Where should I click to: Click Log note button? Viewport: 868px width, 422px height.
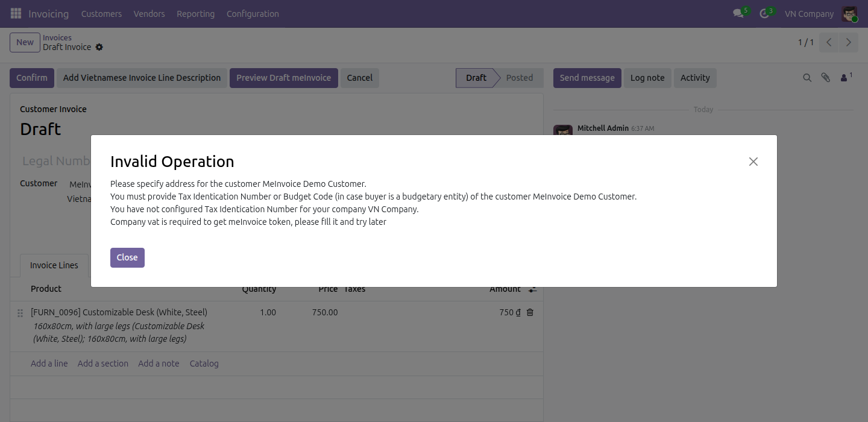(x=647, y=78)
